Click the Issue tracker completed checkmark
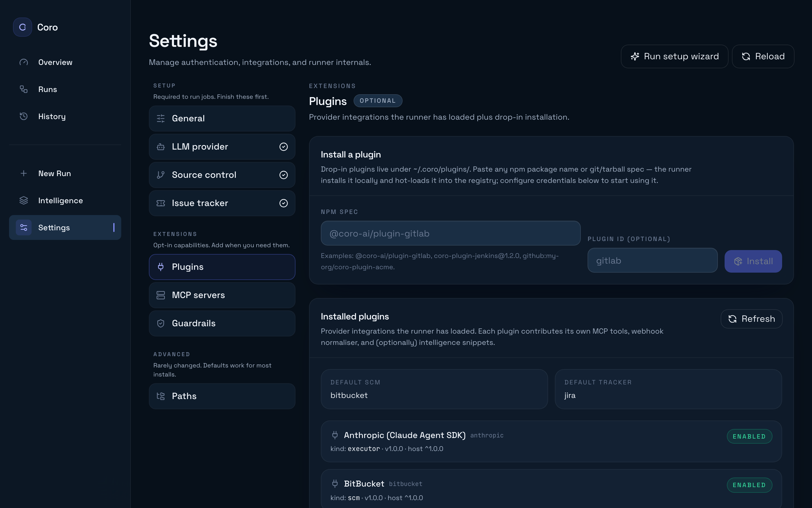812x508 pixels. (284, 203)
